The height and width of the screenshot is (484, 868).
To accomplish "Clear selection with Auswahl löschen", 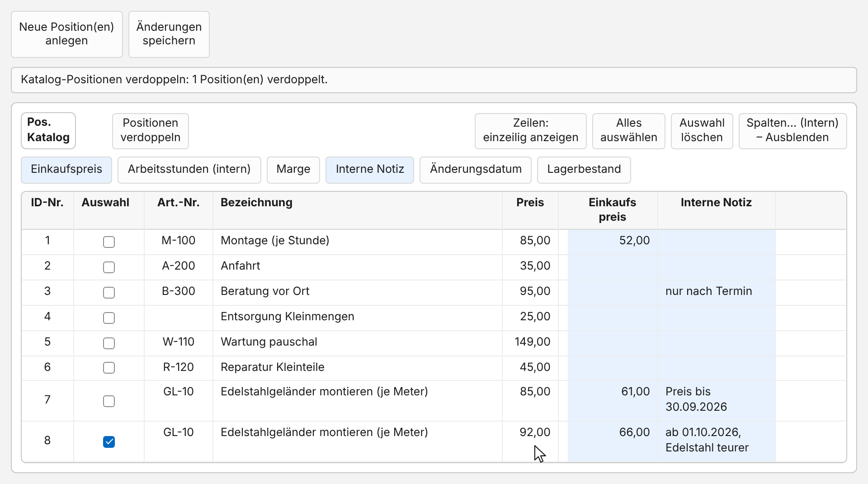I will 702,131.
